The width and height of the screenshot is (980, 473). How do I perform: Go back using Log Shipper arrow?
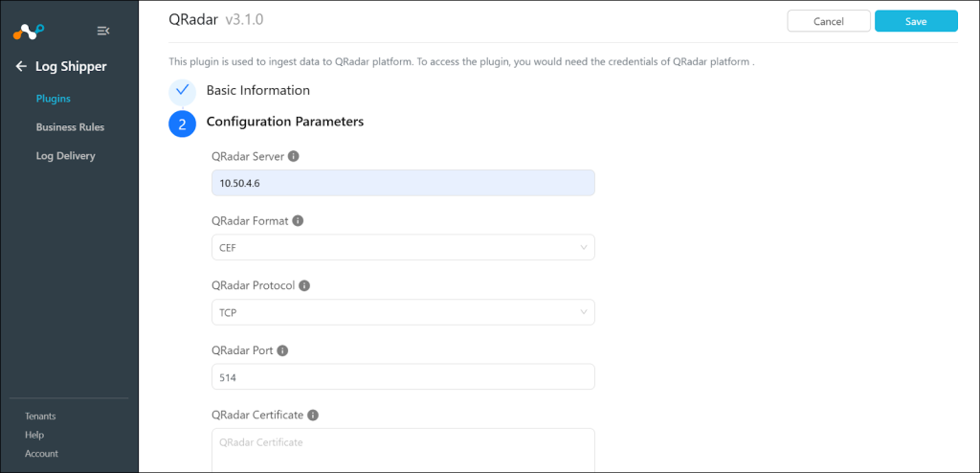(21, 66)
